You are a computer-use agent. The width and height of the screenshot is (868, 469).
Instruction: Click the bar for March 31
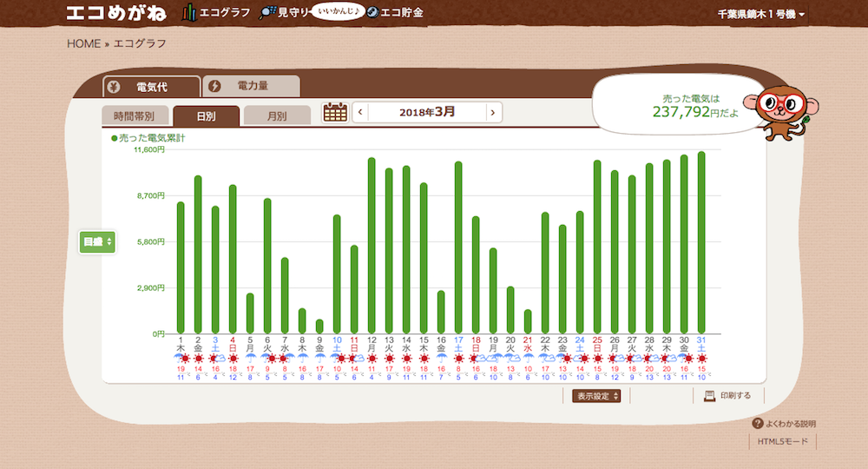(x=701, y=242)
